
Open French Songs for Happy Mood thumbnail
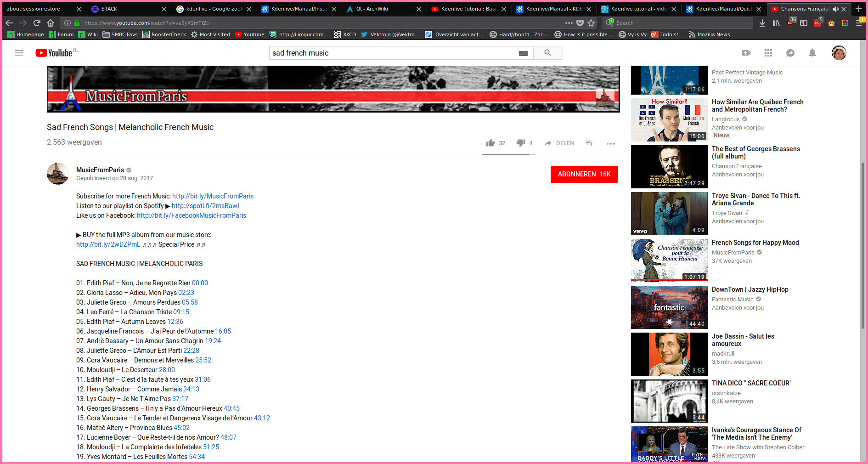(x=669, y=260)
